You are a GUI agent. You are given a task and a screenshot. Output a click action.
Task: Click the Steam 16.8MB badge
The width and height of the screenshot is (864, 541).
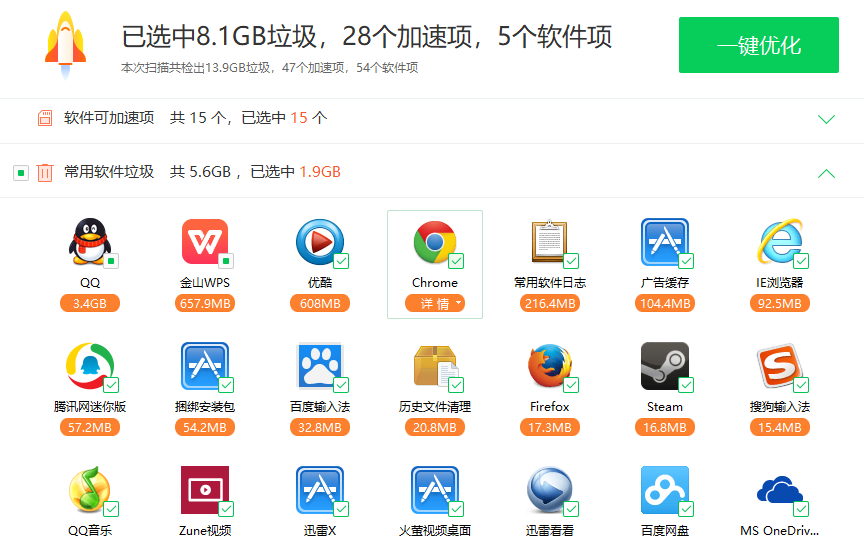coord(665,428)
